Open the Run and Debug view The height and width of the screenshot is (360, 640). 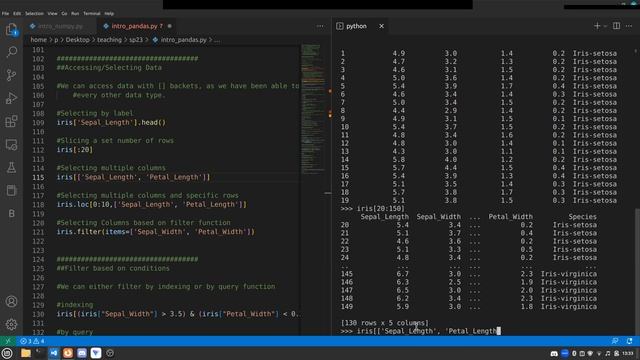click(x=11, y=98)
